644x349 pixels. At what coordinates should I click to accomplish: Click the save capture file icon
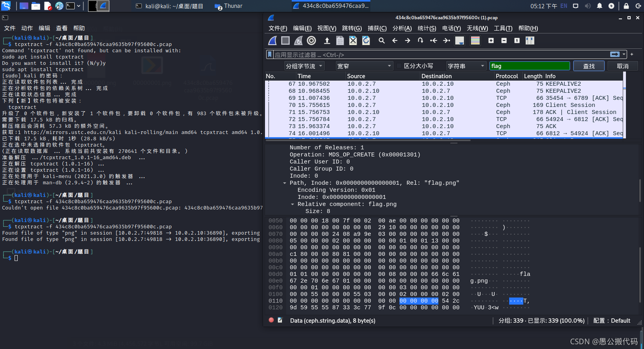click(x=340, y=40)
